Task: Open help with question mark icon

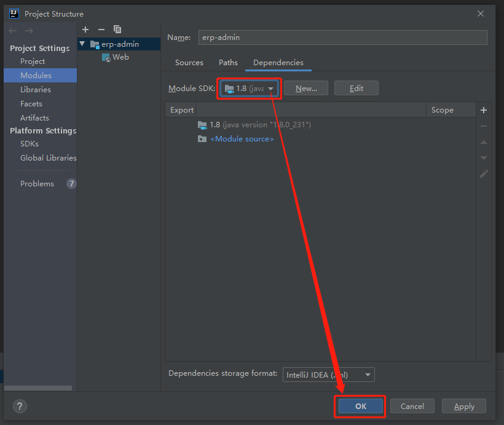Action: (x=20, y=406)
